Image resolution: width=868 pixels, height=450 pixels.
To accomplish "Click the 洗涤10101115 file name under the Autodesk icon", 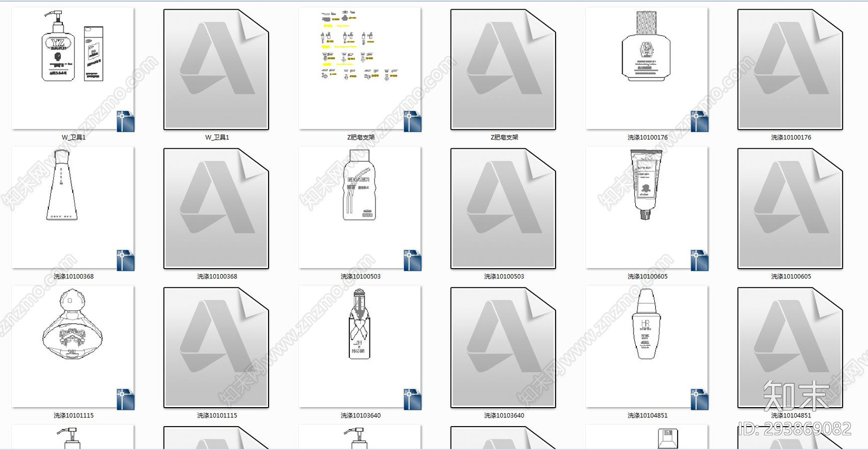I will [x=217, y=415].
